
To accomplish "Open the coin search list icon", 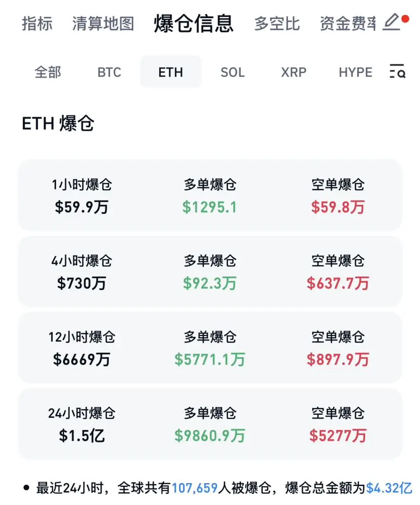I will 398,71.
